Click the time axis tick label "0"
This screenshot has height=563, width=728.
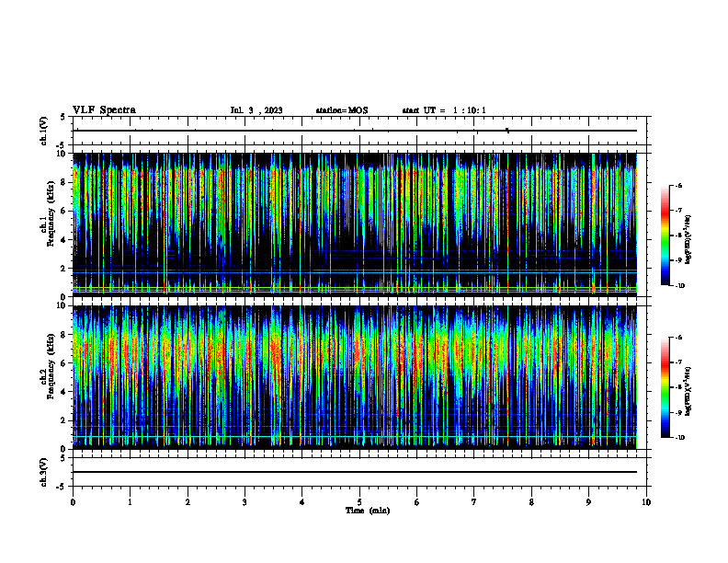pos(73,502)
